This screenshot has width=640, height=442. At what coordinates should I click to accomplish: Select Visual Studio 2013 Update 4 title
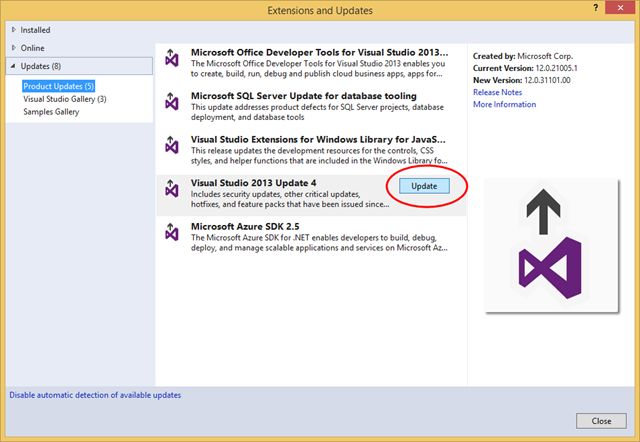(x=253, y=183)
